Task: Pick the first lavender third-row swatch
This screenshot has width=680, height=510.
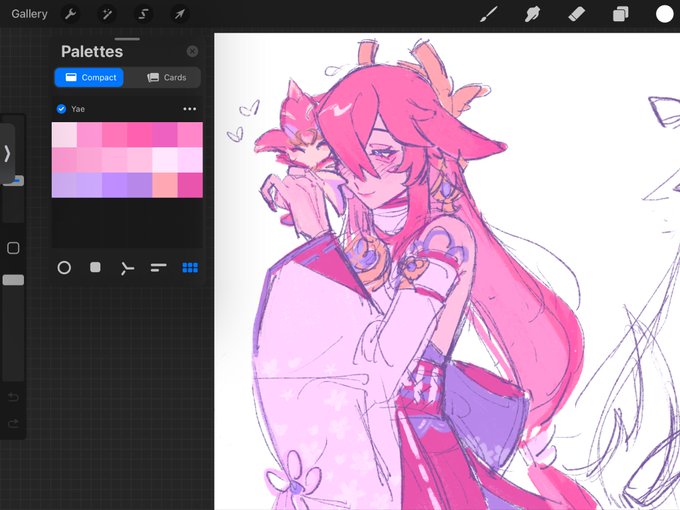Action: pyautogui.click(x=64, y=185)
